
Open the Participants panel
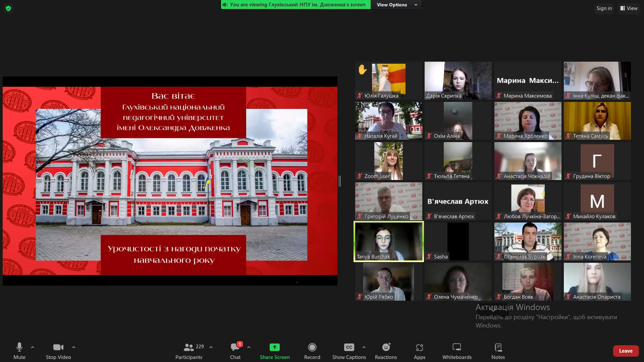coord(189,351)
